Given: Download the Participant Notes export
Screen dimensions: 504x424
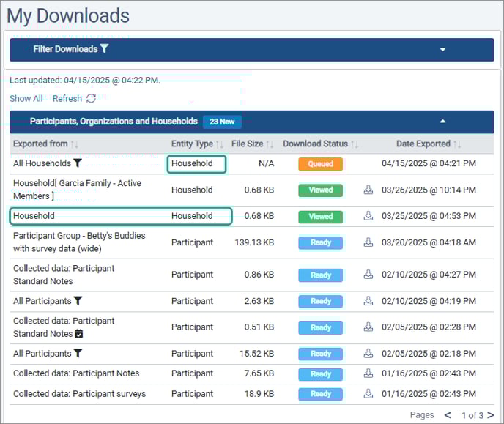Looking at the screenshot, I should tap(368, 373).
